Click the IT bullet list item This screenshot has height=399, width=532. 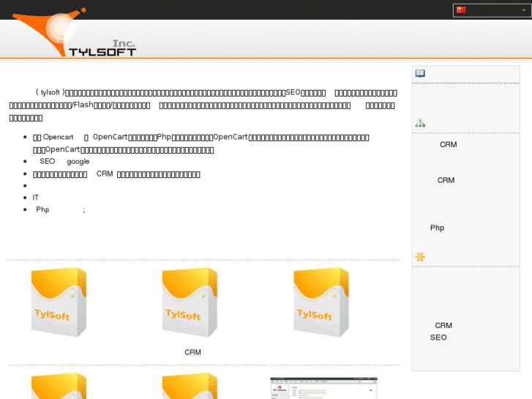click(x=36, y=198)
